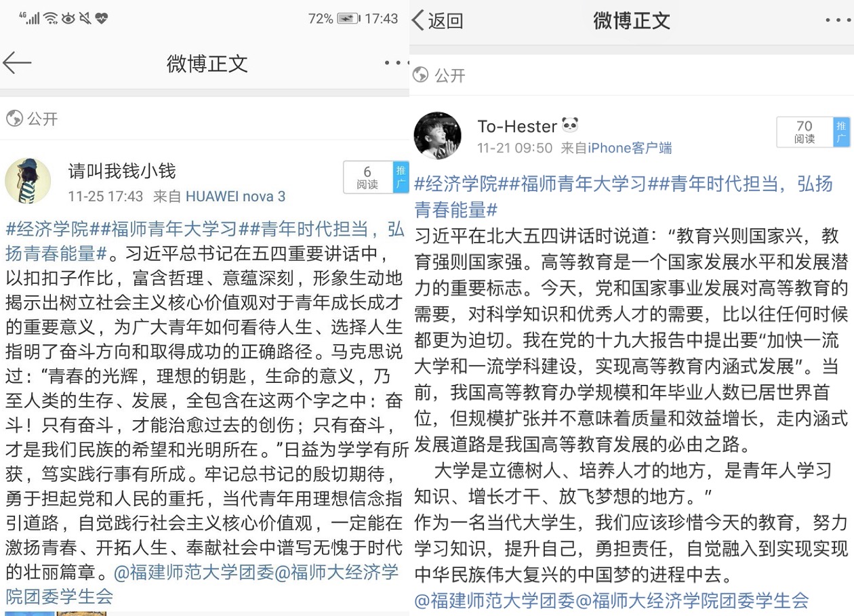Tap the back arrow in left post header
This screenshot has width=854, height=616.
[x=17, y=63]
